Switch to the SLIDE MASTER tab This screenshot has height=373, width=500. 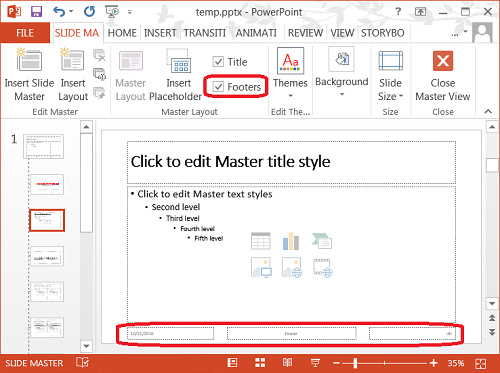click(77, 33)
